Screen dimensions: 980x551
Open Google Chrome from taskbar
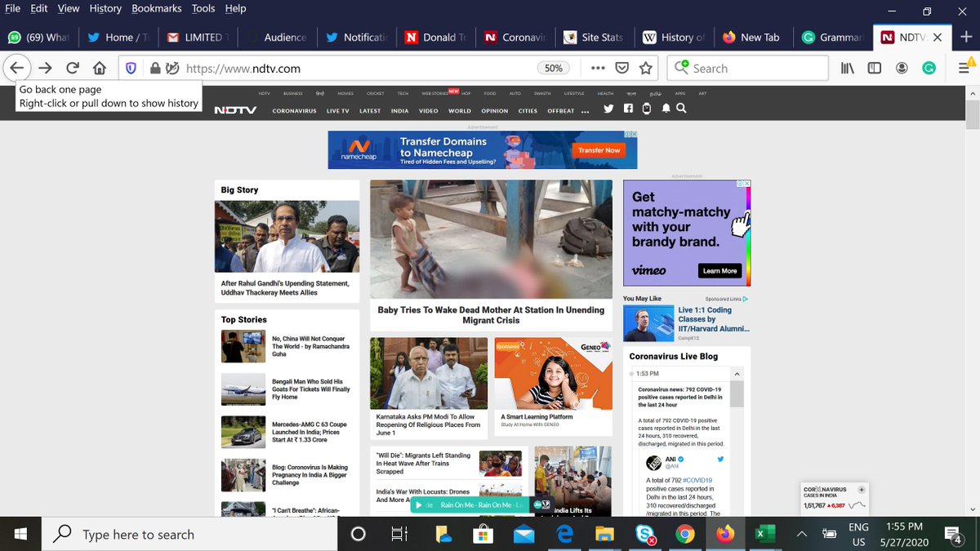tap(684, 534)
